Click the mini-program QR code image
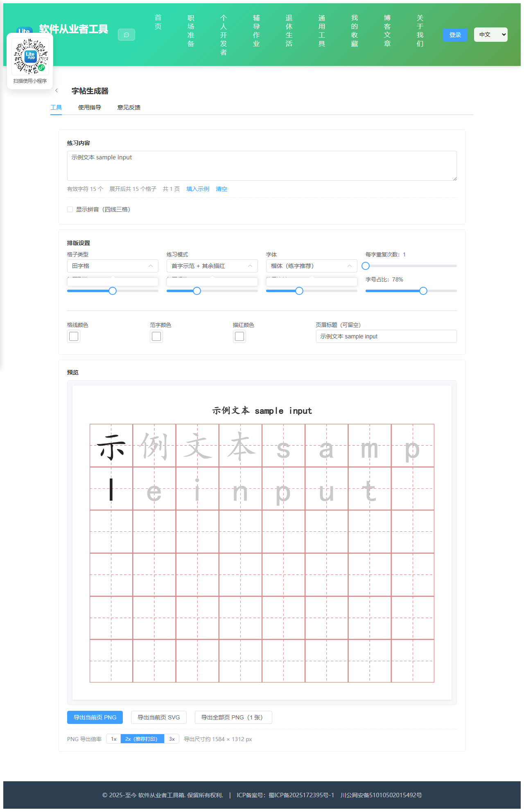524x812 pixels. pos(30,57)
